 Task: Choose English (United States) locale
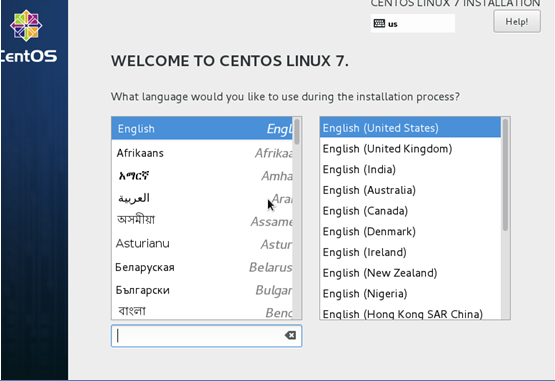[x=410, y=128]
